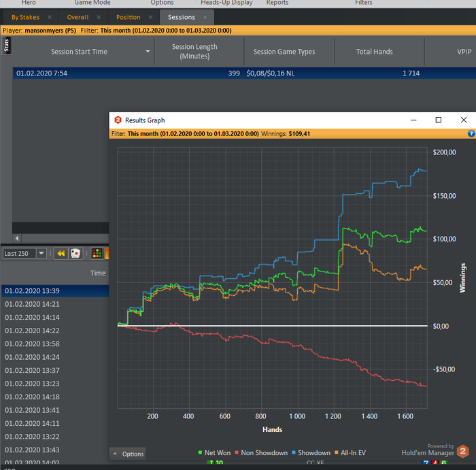
Task: Click the Hold'em Manager 2 logo
Action: (x=462, y=451)
